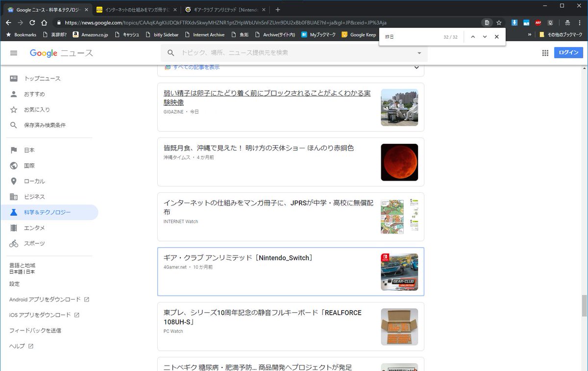Open the 皆既月食、沖縄で見えた article
The height and width of the screenshot is (371, 588).
[x=259, y=148]
